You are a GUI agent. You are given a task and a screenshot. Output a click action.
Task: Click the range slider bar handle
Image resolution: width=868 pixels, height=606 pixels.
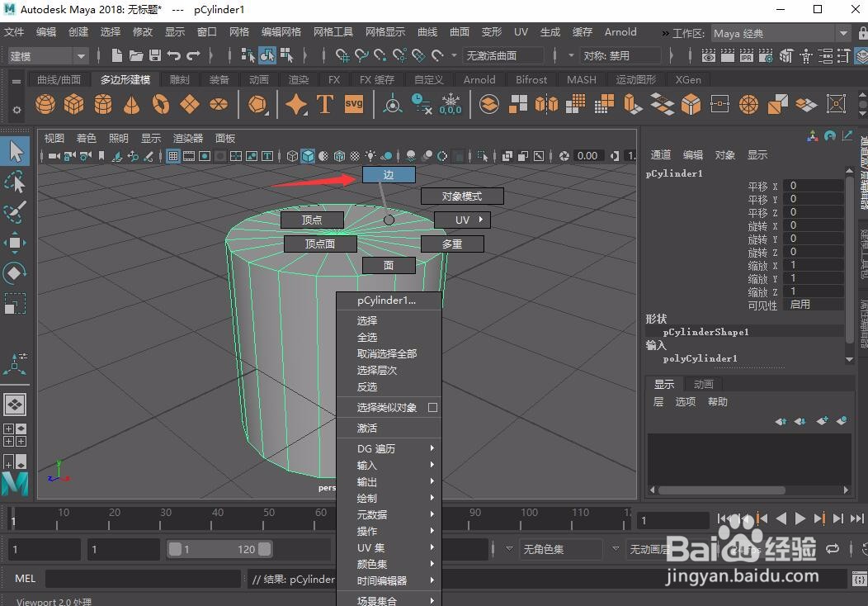tap(219, 549)
